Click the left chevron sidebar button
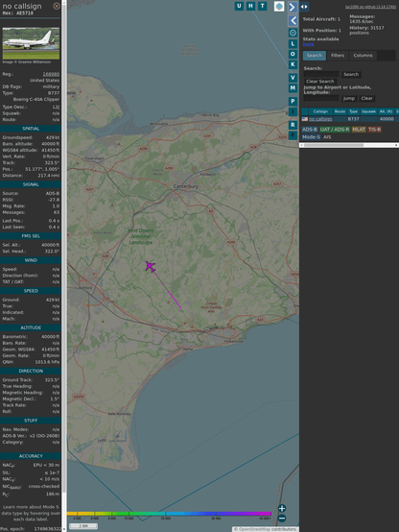Image resolution: width=399 pixels, height=532 pixels. (x=293, y=21)
